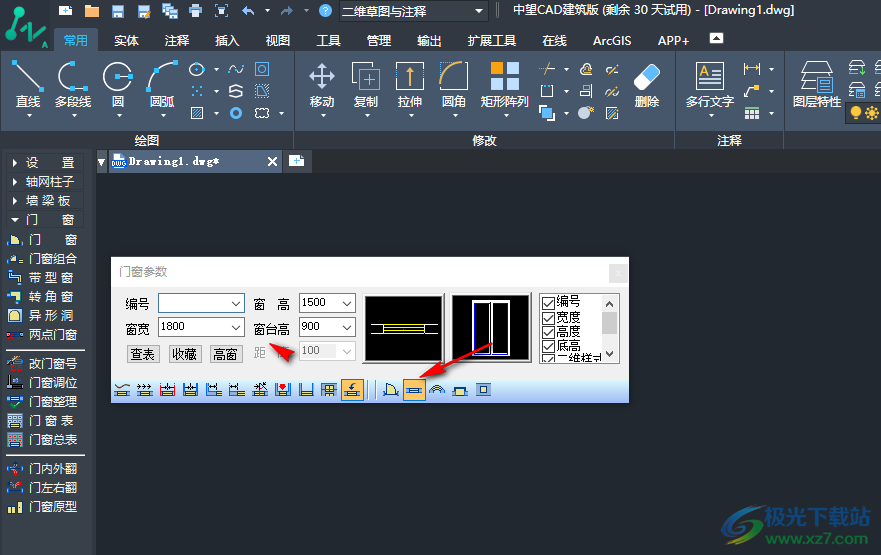Viewport: 881px width, 555px height.
Task: Select the arch-shaped icon in dialog toolbar
Action: [437, 389]
